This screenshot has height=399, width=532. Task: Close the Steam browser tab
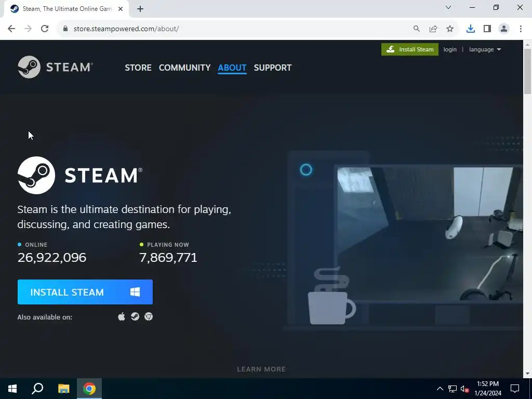pyautogui.click(x=121, y=9)
